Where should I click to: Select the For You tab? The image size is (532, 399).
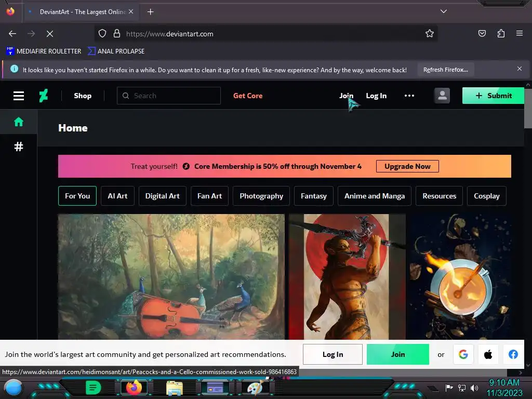[x=77, y=196]
